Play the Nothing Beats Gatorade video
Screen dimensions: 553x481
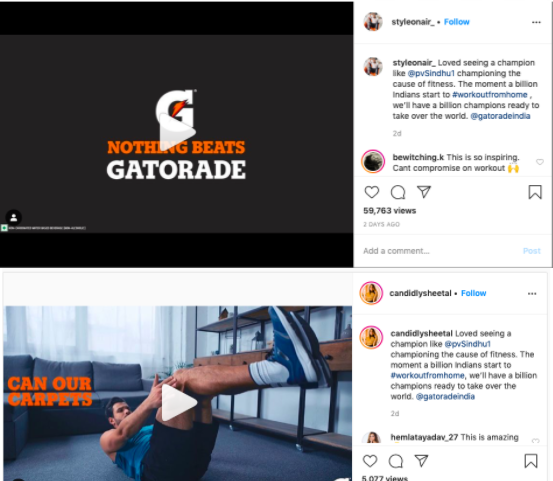point(177,133)
